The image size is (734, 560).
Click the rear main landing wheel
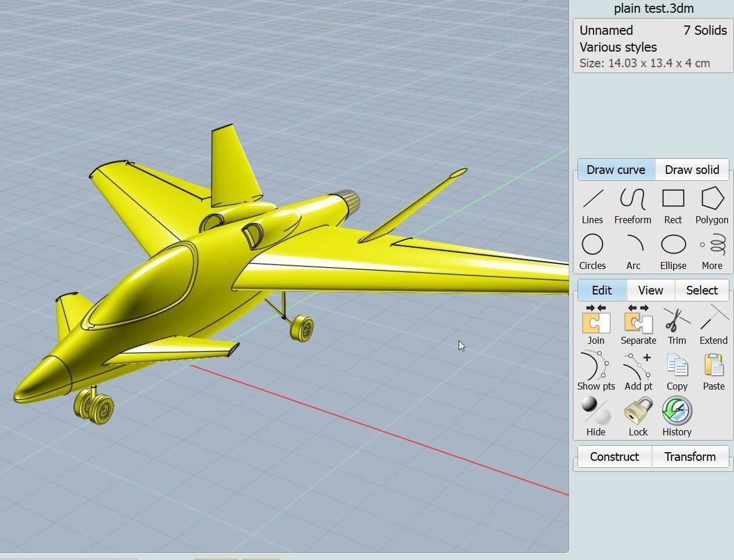coord(301,328)
